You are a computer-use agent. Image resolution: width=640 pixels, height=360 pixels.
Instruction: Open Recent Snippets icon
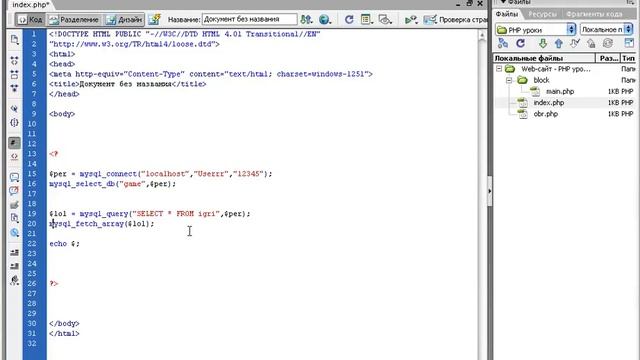coord(14,218)
